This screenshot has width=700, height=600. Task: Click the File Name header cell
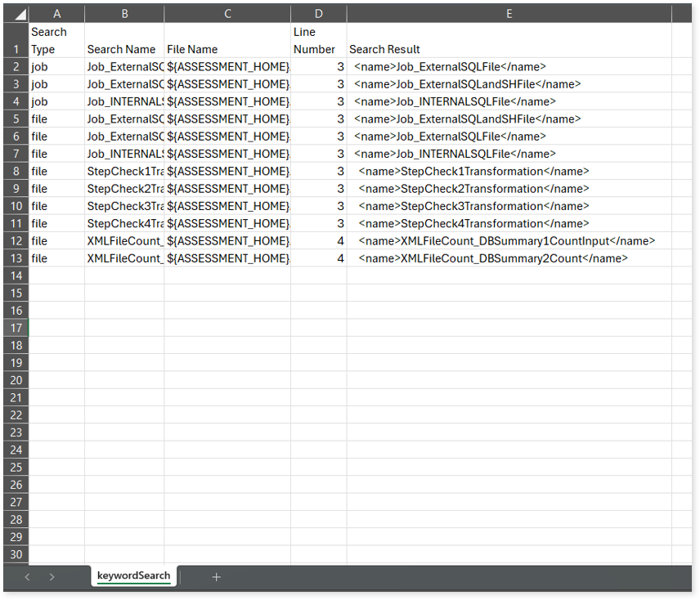click(x=227, y=49)
